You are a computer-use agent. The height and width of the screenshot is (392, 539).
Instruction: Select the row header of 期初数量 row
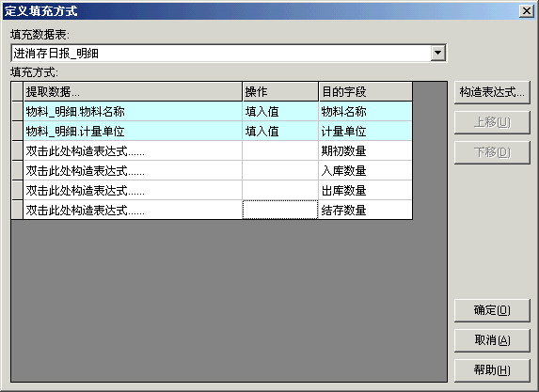click(17, 150)
